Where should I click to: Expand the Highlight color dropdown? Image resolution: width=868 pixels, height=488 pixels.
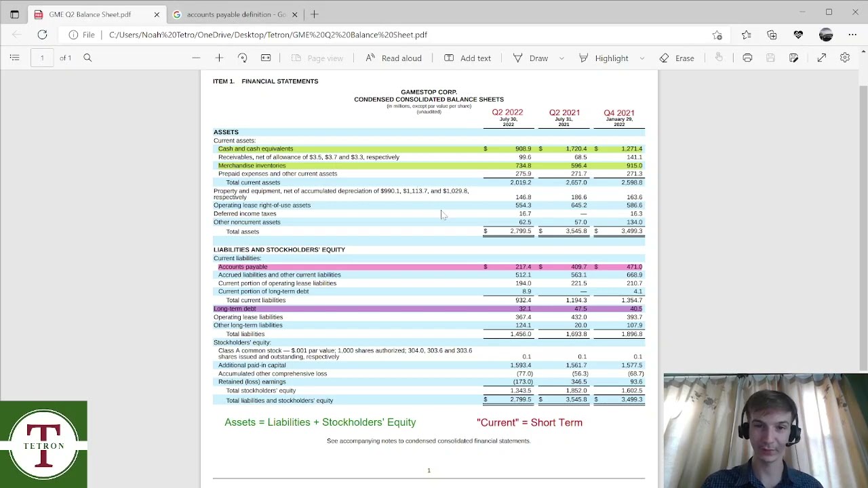click(x=642, y=58)
